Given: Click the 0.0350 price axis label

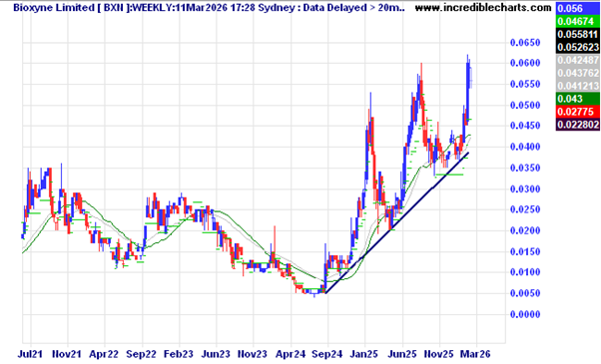Looking at the screenshot, I should [525, 168].
